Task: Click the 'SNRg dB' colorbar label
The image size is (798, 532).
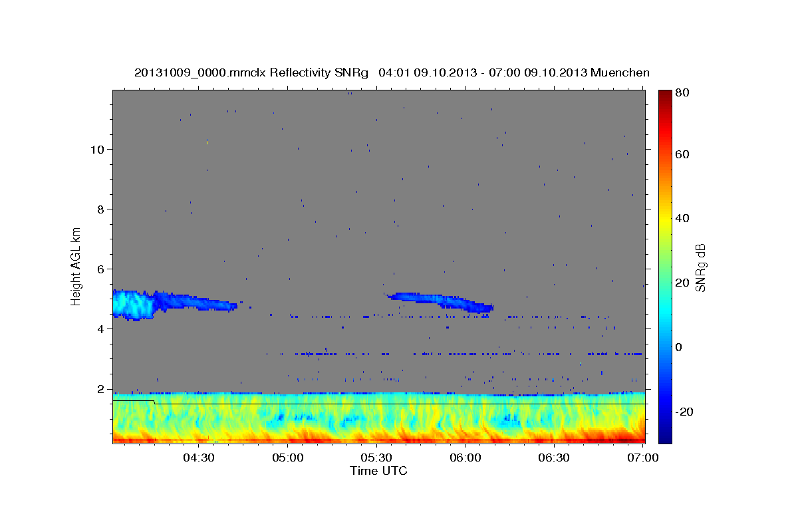Action: point(700,267)
